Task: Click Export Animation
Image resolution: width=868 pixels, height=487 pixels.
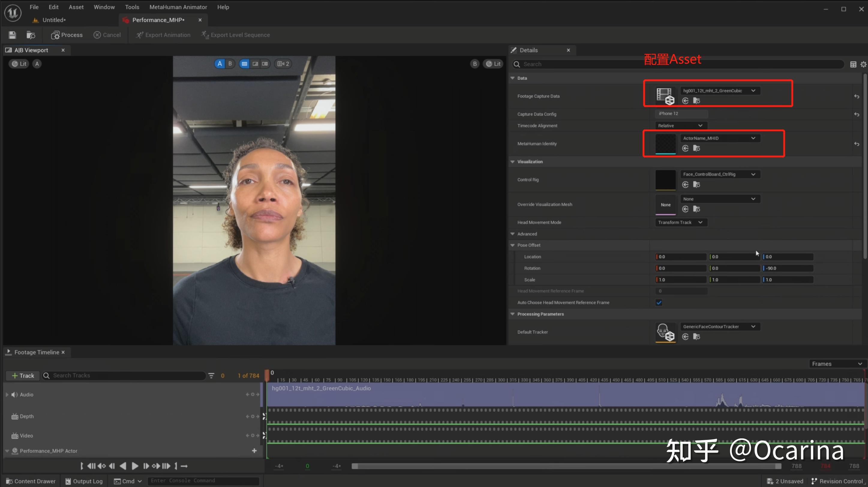Action: point(163,35)
